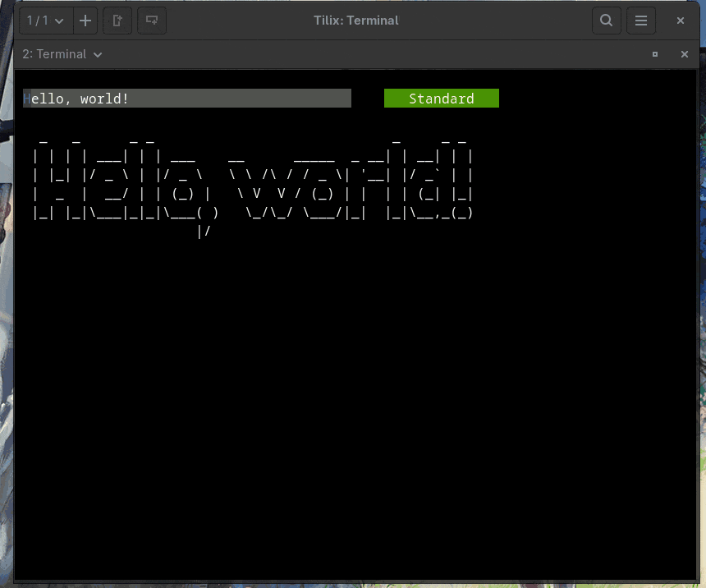This screenshot has width=706, height=588.
Task: Add a terminal down below
Action: (x=152, y=21)
